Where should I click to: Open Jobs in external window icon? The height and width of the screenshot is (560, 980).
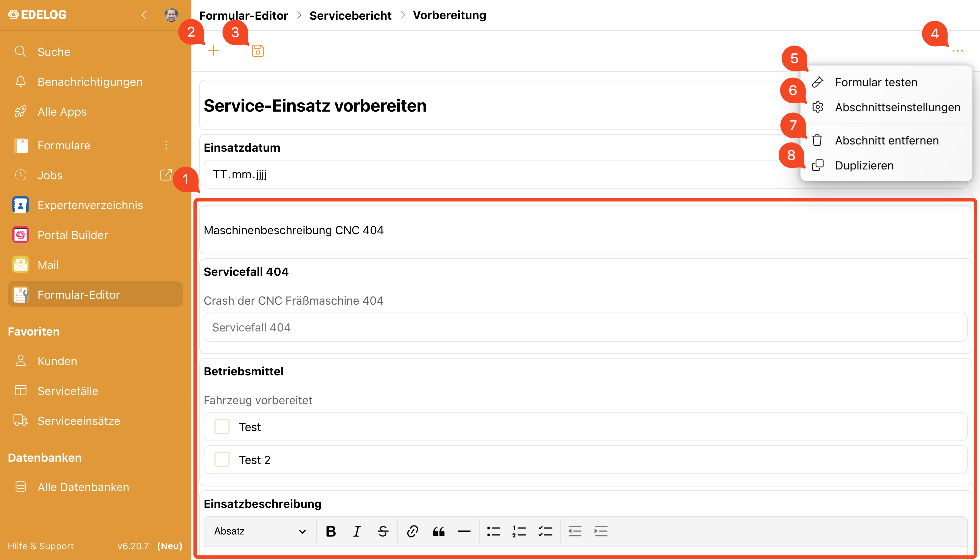tap(166, 175)
